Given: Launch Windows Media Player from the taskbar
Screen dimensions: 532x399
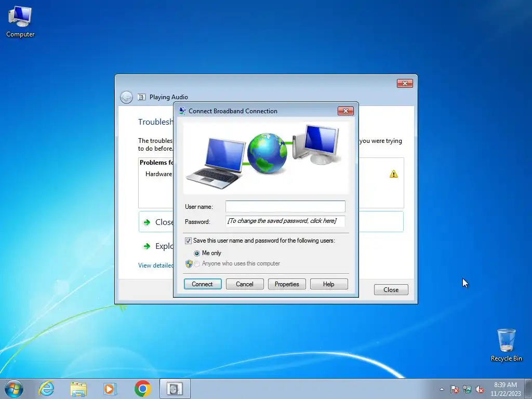Looking at the screenshot, I should pos(110,389).
